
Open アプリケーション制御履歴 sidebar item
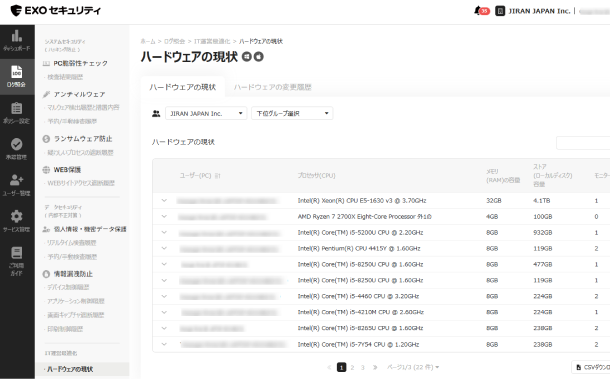pyautogui.click(x=76, y=301)
